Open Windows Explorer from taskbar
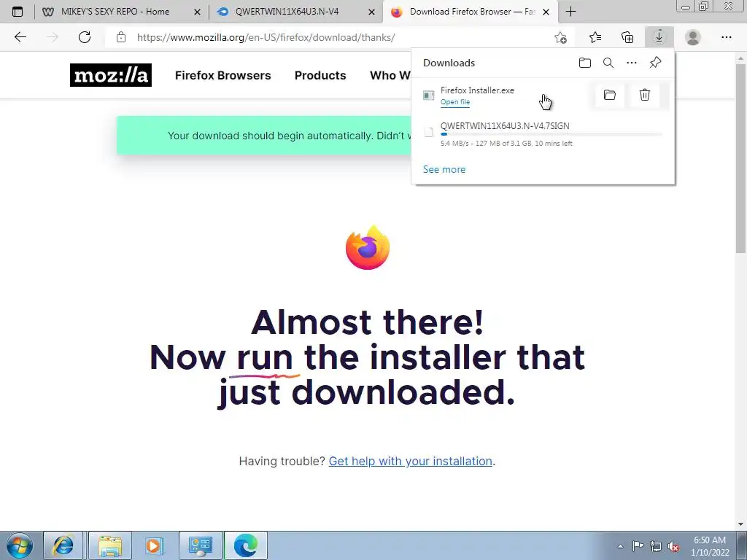The width and height of the screenshot is (747, 560). pos(110,545)
